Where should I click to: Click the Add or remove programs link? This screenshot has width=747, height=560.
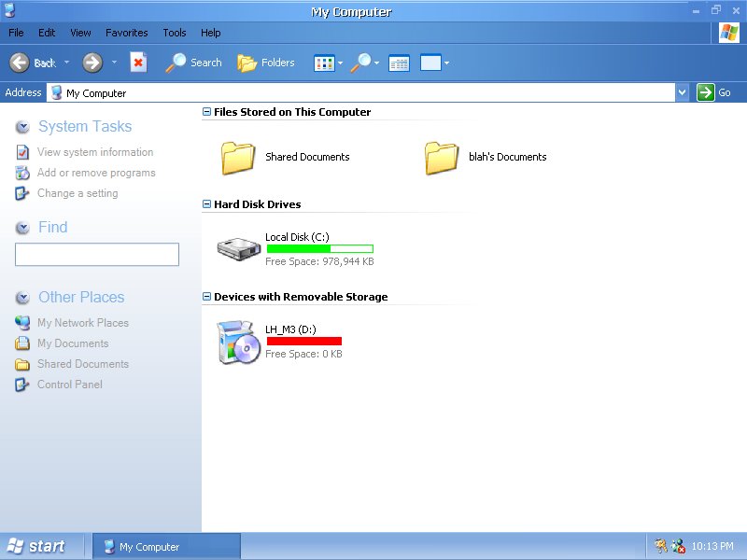click(x=95, y=173)
